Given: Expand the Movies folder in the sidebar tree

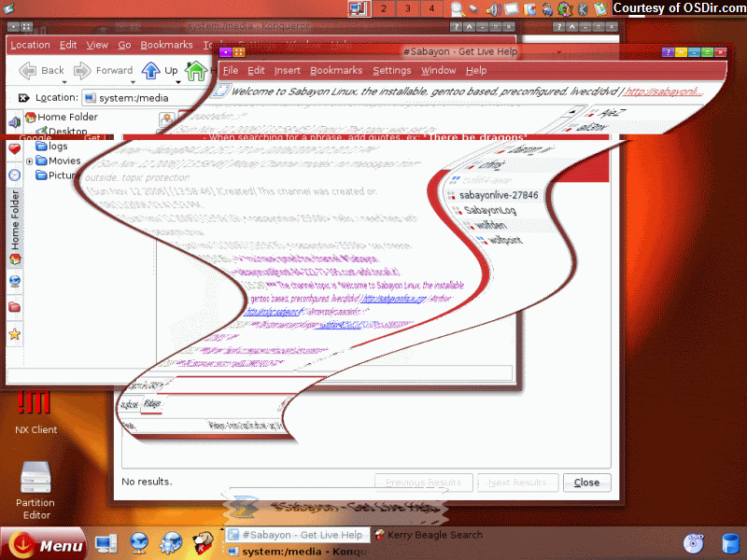Looking at the screenshot, I should coord(30,161).
